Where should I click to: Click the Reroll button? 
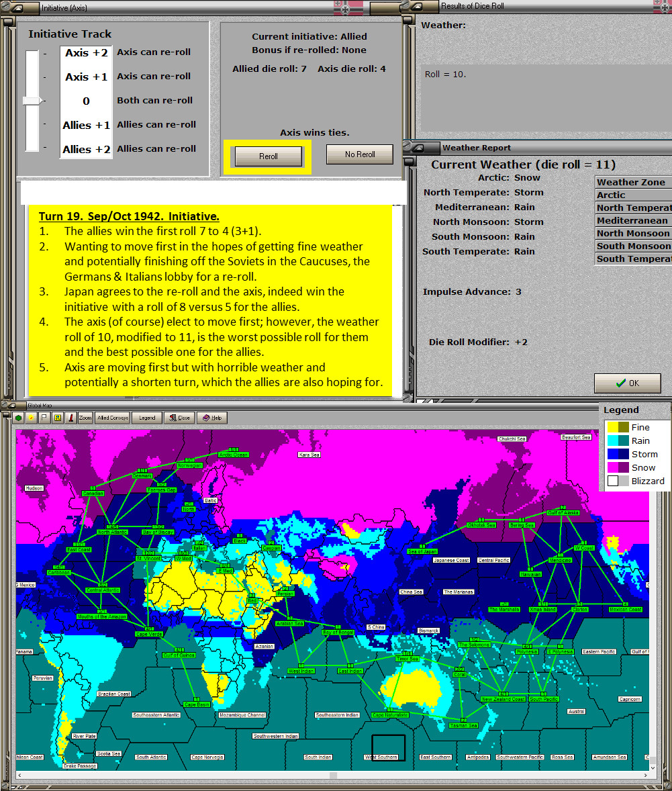coord(269,156)
